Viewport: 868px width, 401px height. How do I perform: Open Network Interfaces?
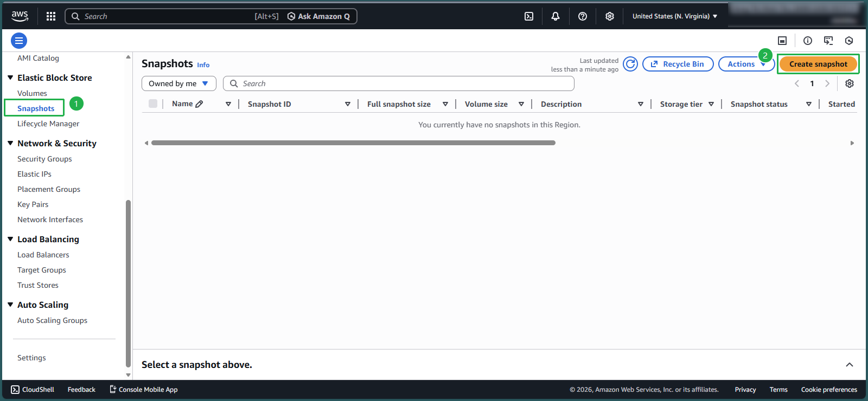(x=50, y=219)
